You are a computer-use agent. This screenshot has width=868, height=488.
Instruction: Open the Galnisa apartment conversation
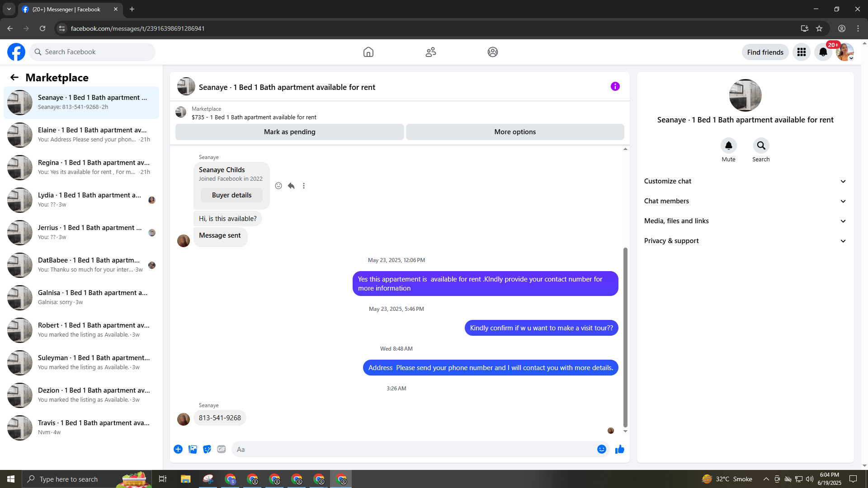coord(81,298)
